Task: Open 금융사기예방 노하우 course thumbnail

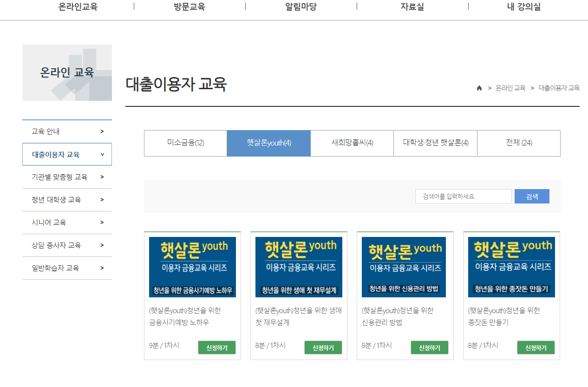Action: tap(192, 267)
